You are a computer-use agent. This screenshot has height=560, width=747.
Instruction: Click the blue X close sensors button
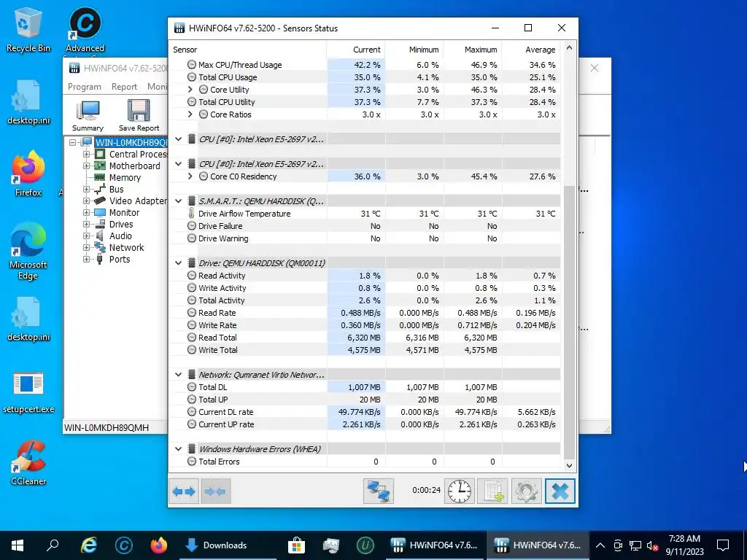(x=560, y=491)
